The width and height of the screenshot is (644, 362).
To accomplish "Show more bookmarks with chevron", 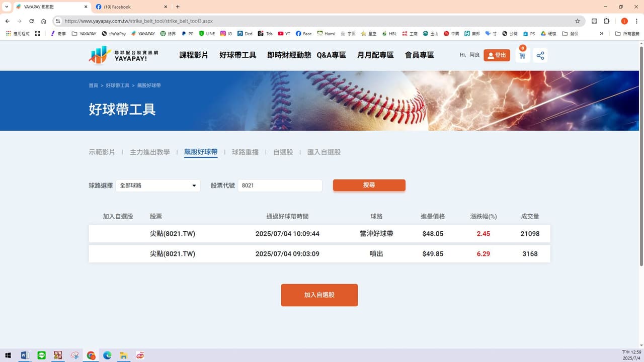I will tap(602, 34).
